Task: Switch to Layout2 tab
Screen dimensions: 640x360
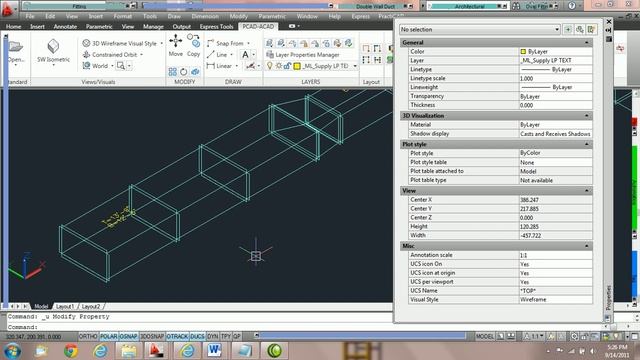Action: [x=91, y=306]
